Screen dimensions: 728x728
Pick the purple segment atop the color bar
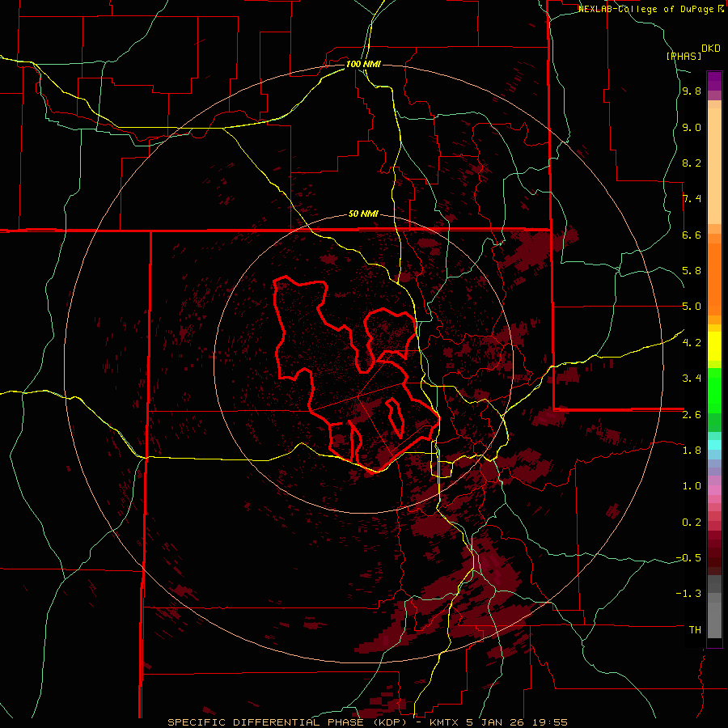714,81
